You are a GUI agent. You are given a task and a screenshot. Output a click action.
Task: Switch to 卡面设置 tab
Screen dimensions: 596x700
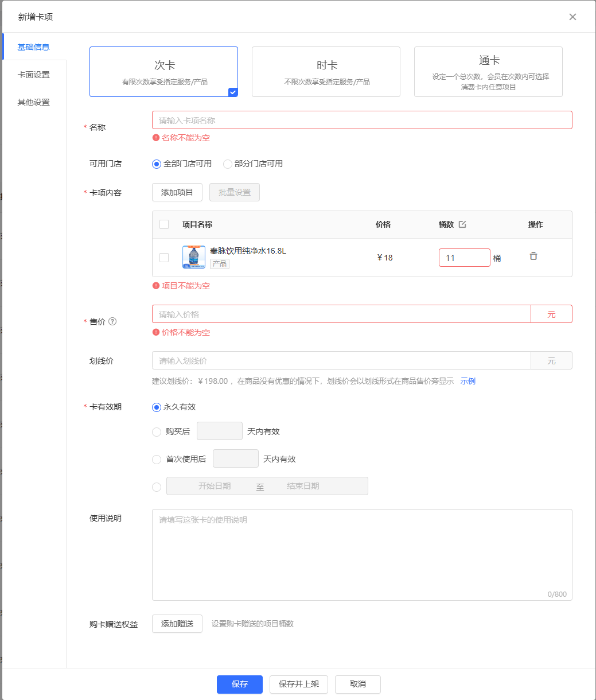click(x=33, y=75)
